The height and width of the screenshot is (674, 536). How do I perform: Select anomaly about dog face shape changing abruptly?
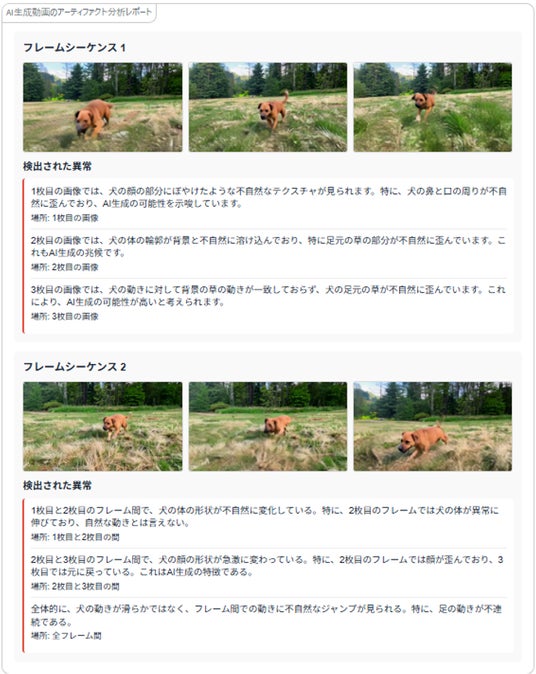click(269, 573)
